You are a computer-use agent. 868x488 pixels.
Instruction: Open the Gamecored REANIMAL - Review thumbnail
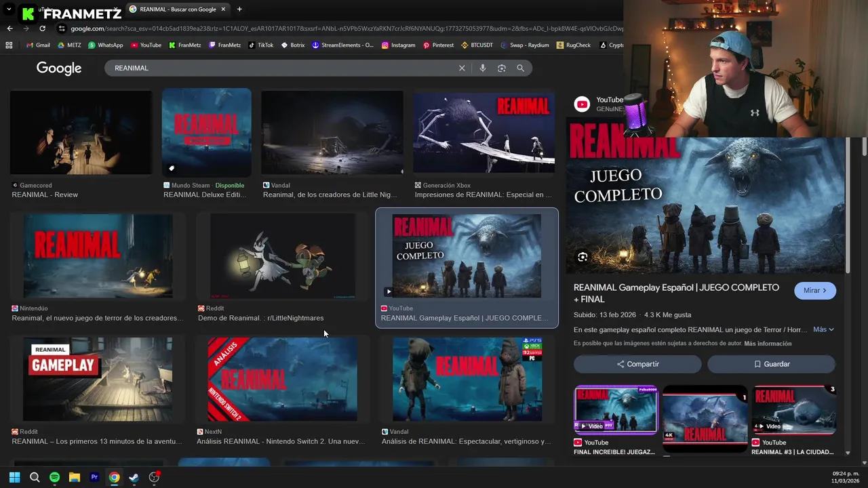tap(81, 132)
